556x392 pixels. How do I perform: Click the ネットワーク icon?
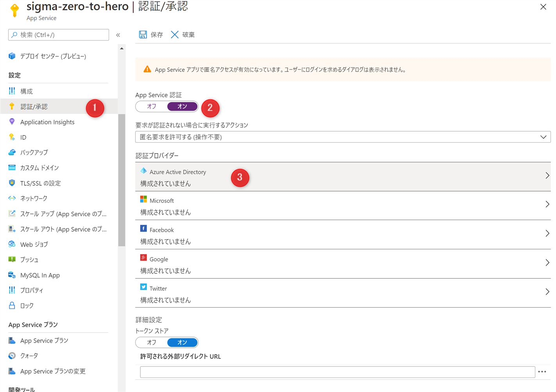coord(12,198)
